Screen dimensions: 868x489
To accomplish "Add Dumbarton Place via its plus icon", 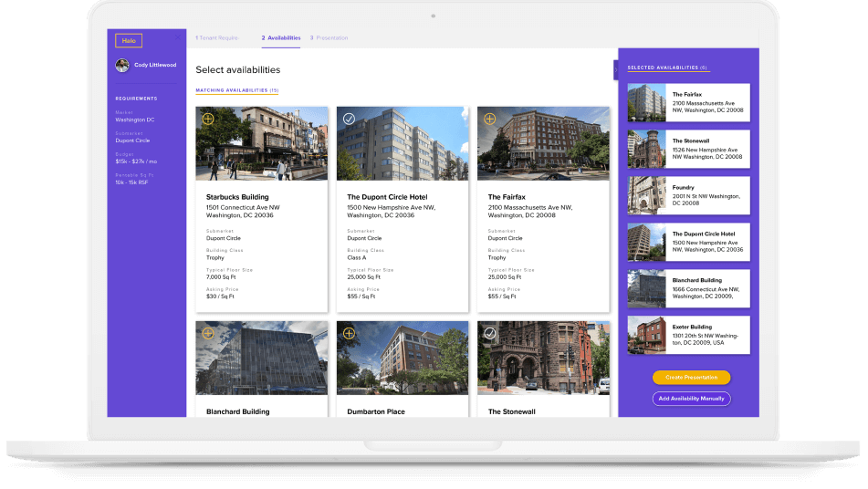I will [349, 333].
